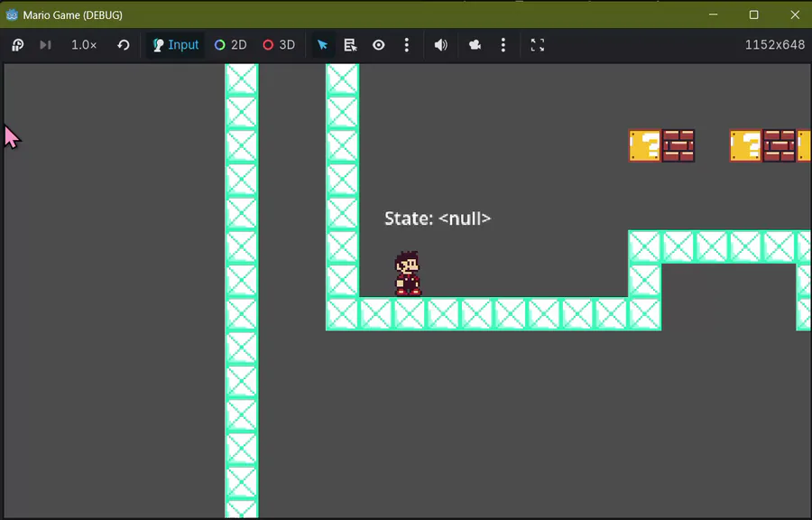Click the list select mode icon
Image resolution: width=812 pixels, height=520 pixels.
pyautogui.click(x=350, y=45)
